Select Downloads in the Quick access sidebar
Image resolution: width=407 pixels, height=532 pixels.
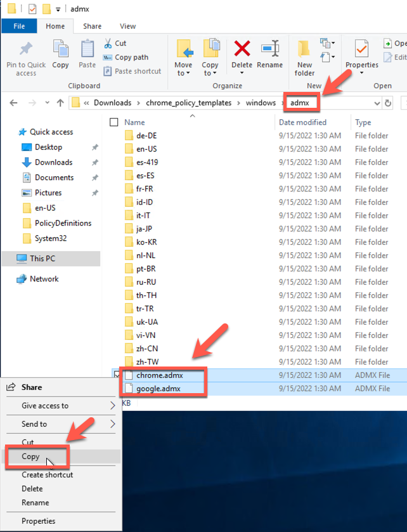click(x=53, y=162)
